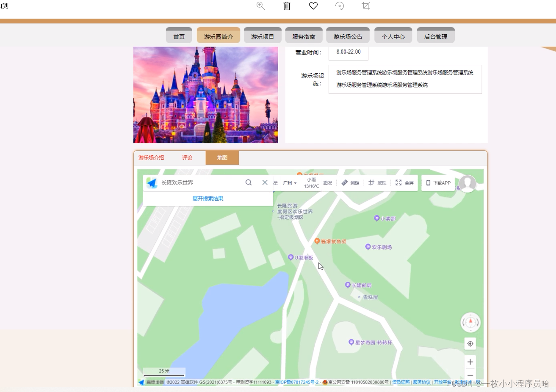The image size is (556, 392).
Task: Click the crop icon in the image viewer
Action: [366, 6]
